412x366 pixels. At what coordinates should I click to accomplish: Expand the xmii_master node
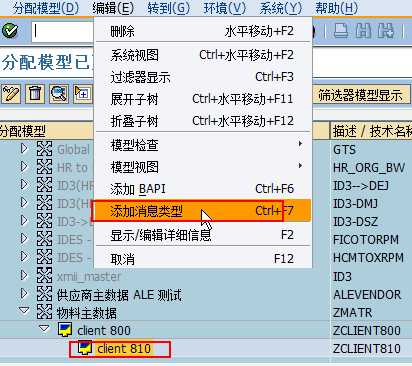pos(24,275)
